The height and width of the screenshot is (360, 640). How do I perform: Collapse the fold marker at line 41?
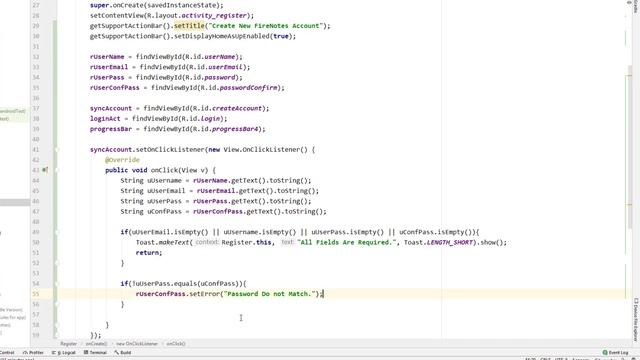(x=56, y=150)
